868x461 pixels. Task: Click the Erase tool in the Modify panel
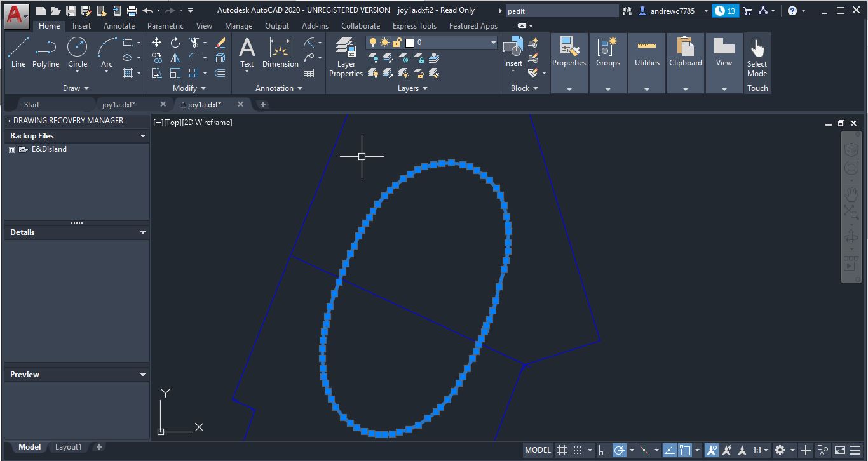[x=219, y=43]
